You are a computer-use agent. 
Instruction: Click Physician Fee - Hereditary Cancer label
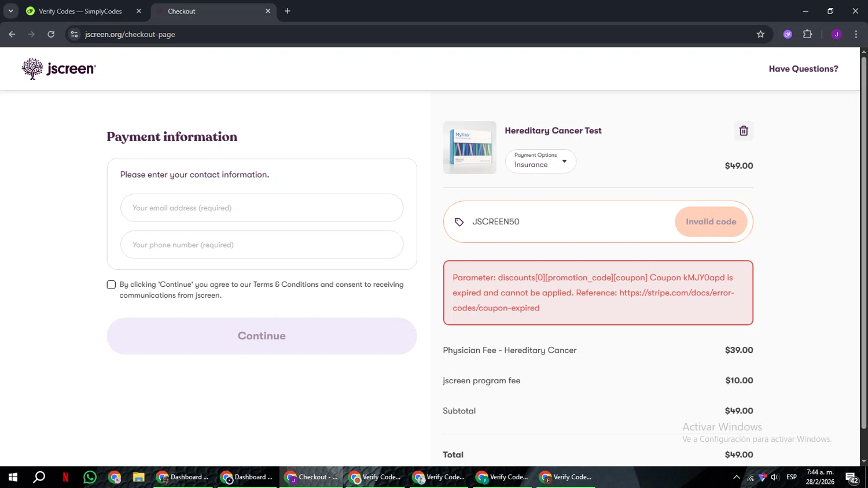pyautogui.click(x=509, y=350)
